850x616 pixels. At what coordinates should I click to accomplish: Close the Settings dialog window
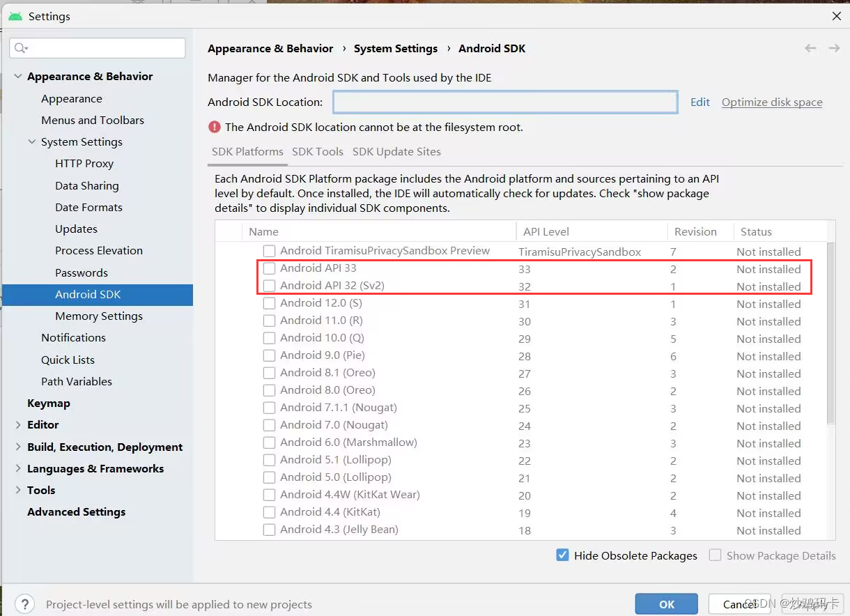(836, 16)
